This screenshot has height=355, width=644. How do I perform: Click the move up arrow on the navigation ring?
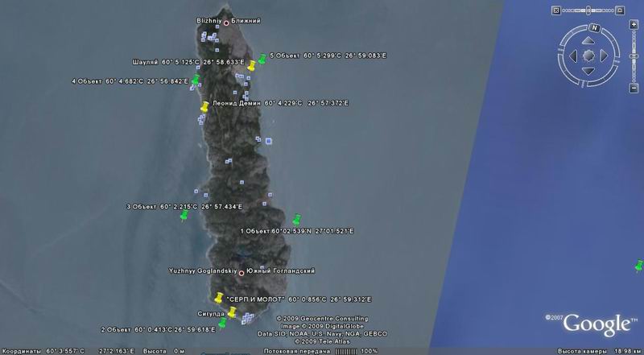589,41
